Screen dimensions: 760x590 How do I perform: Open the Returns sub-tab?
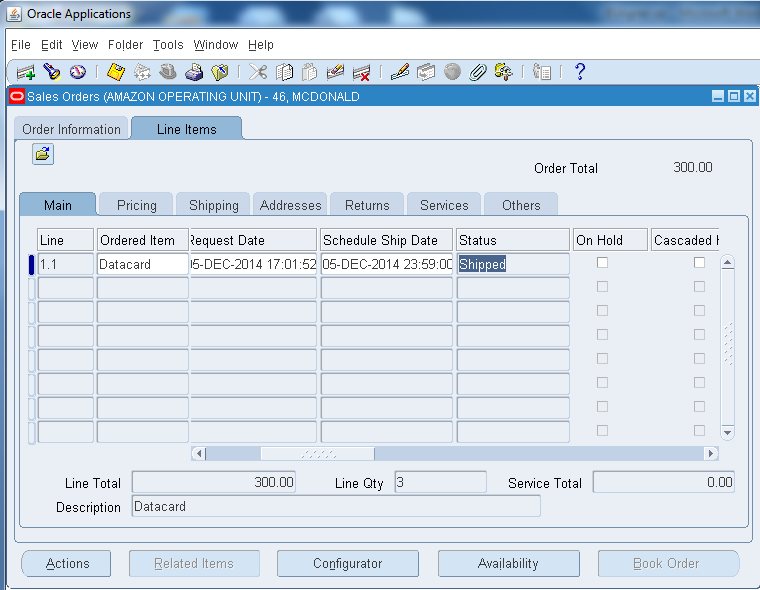pyautogui.click(x=367, y=205)
